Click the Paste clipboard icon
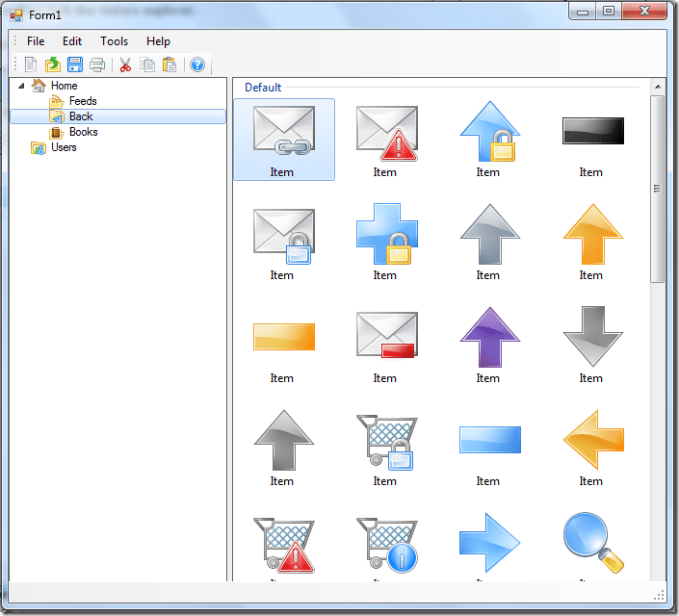679x616 pixels. click(x=170, y=64)
